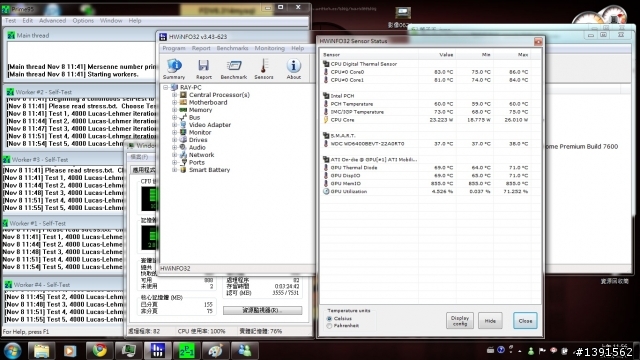
Task: Select Video Adapter in the tree
Action: point(209,125)
